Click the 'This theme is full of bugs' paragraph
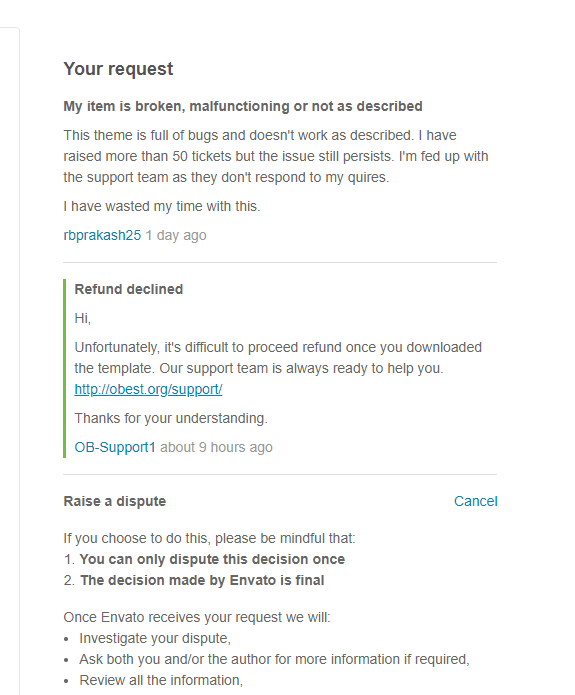 276,156
